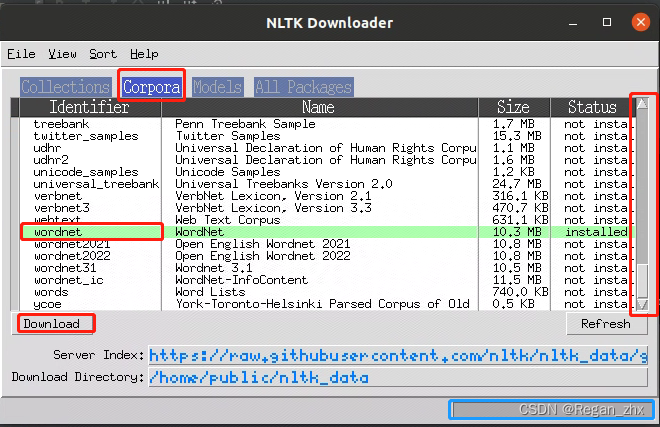Minimize the NLTK Downloader window
Screen dimensions: 660x427
pos(573,23)
